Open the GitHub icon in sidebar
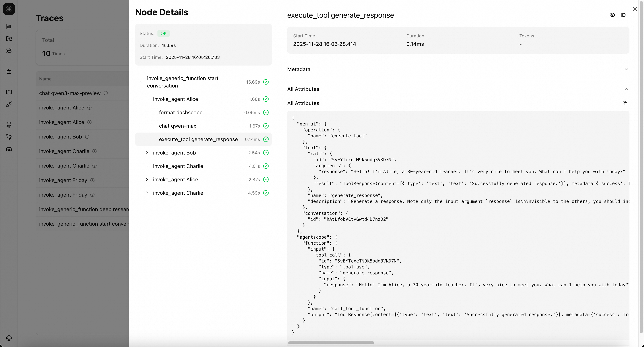The width and height of the screenshot is (644, 347). (9, 125)
